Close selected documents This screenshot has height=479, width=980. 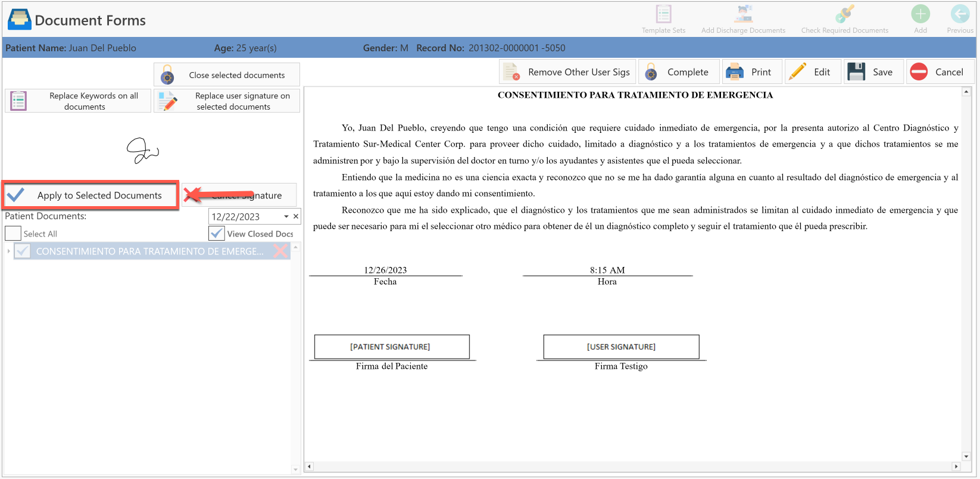pos(227,75)
